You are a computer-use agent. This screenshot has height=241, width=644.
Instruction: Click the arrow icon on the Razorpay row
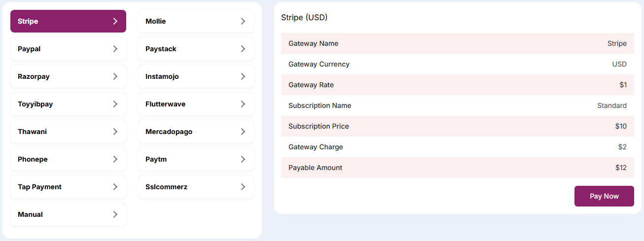click(115, 76)
